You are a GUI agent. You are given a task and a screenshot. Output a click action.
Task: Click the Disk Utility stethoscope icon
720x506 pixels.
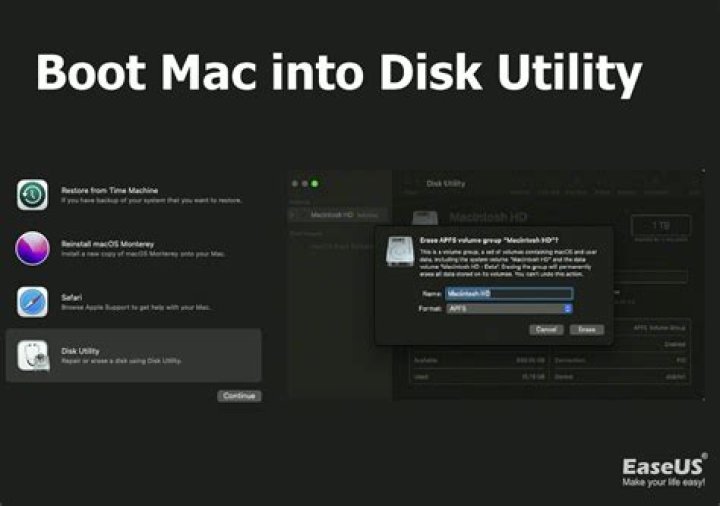pos(32,355)
